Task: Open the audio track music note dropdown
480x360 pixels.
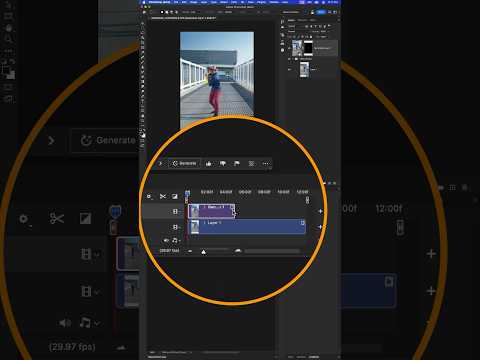Action: point(176,240)
